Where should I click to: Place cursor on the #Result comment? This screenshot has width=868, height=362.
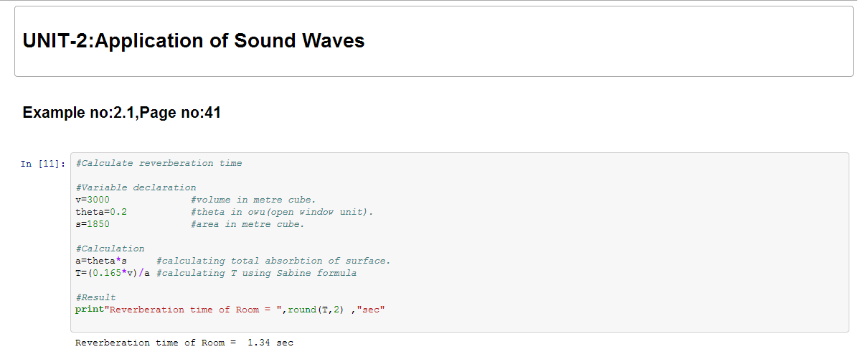(95, 297)
